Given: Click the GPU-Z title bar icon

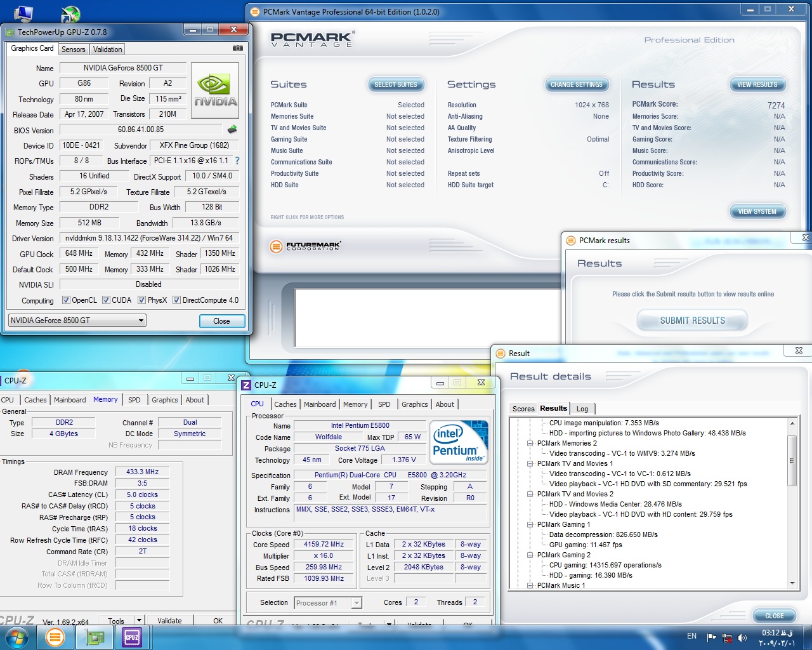Looking at the screenshot, I should pyautogui.click(x=10, y=32).
